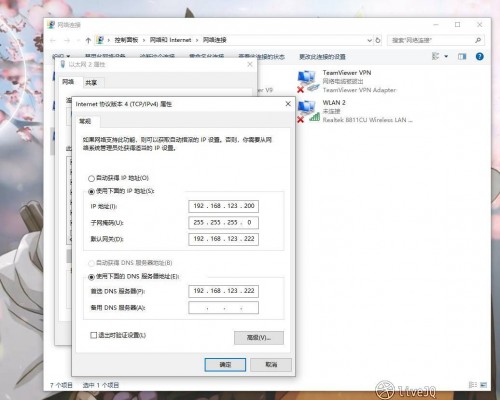Click the TeamViewer VPN Adapter description text
Viewport: 500px width, 400px height.
coord(359,90)
